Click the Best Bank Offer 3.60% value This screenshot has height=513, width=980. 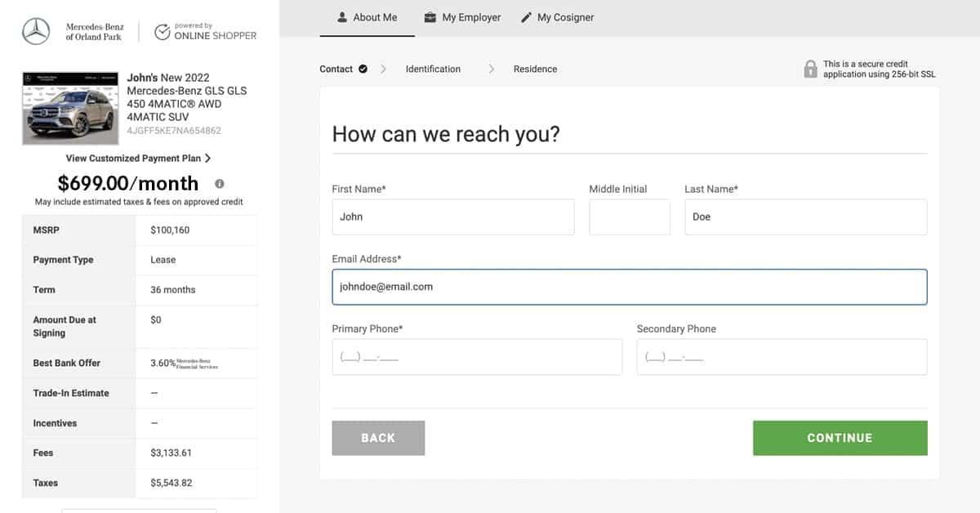pyautogui.click(x=163, y=364)
